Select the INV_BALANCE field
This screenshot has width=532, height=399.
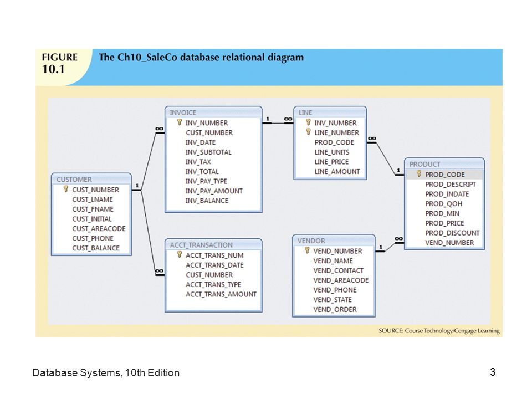[x=207, y=201]
